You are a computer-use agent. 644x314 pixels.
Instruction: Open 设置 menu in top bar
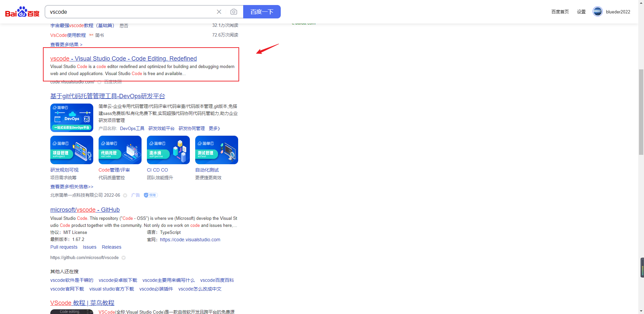coord(581,12)
